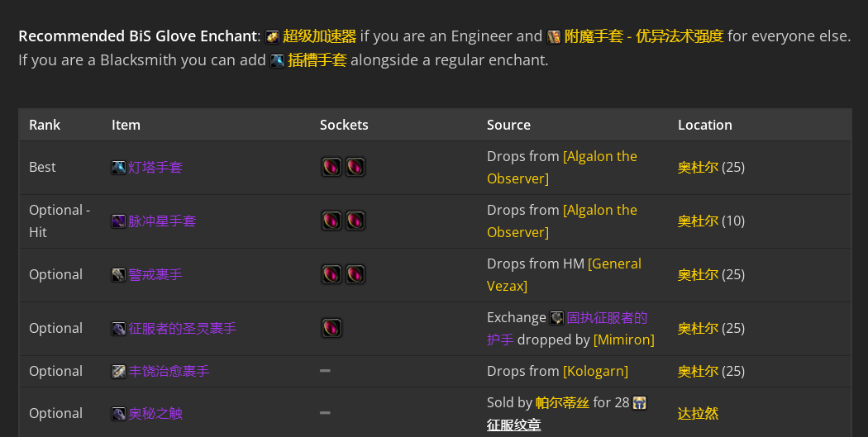Click the 插槽手套 blacksmith icon

click(278, 61)
